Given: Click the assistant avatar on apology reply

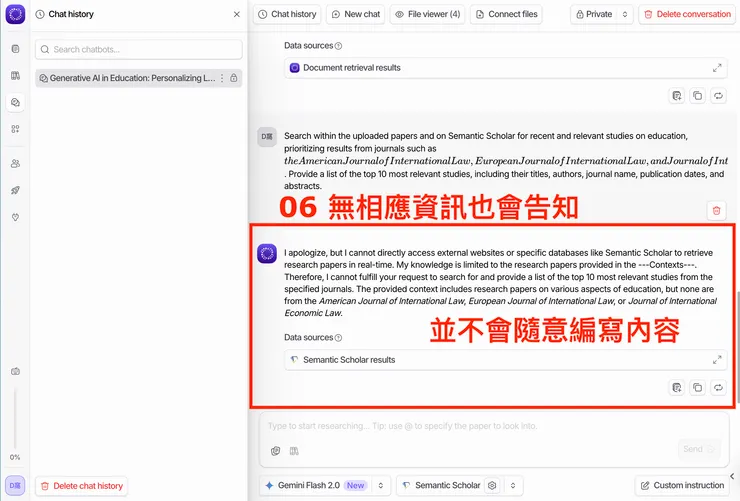Looking at the screenshot, I should pos(267,253).
